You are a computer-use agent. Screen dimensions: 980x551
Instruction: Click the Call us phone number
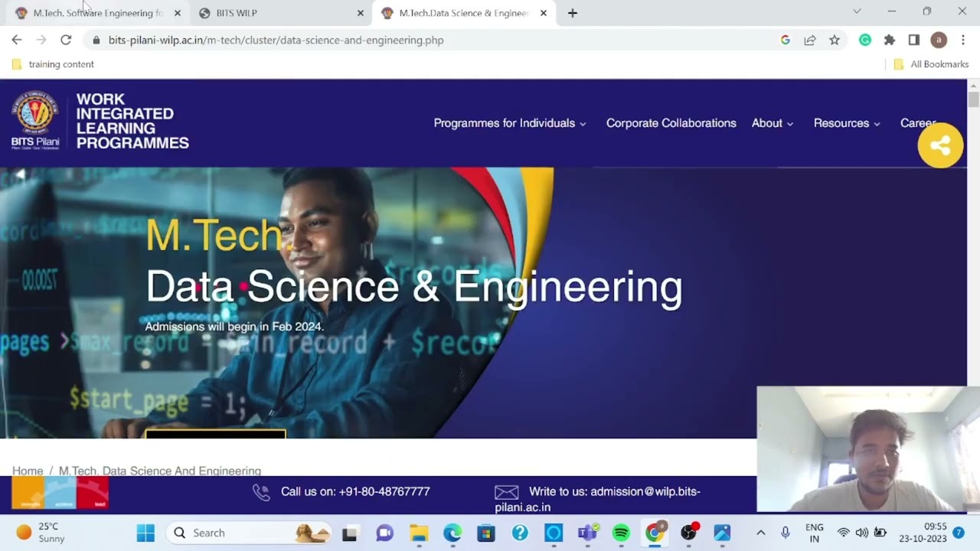384,491
